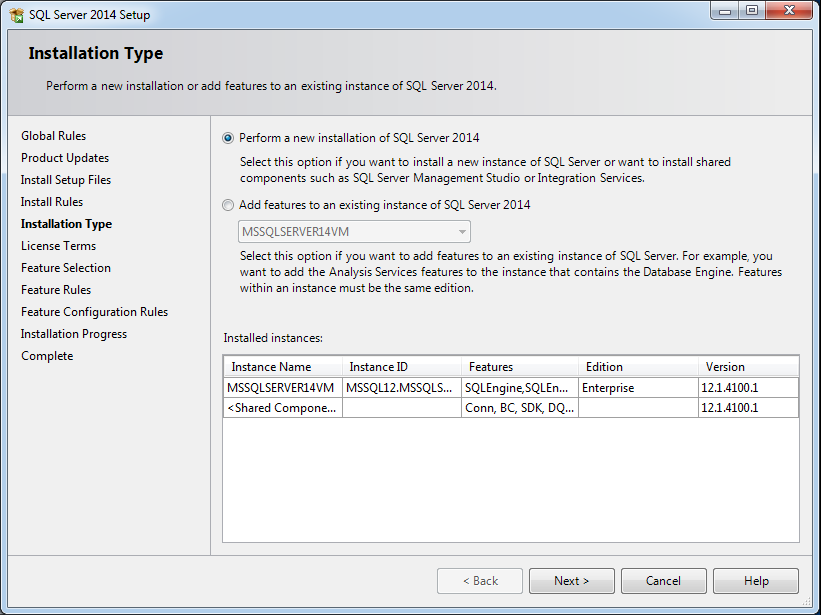Click the SQL Server Setup title bar icon
821x615 pixels.
[x=16, y=15]
